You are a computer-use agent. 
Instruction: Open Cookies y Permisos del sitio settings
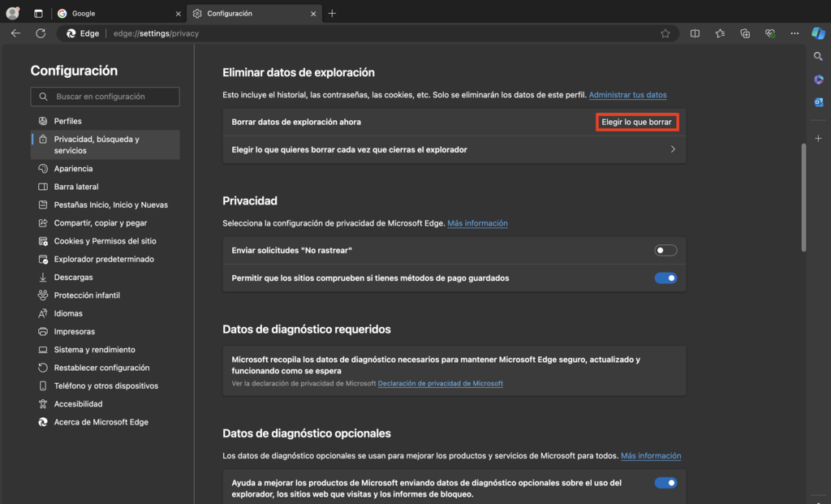pyautogui.click(x=105, y=240)
